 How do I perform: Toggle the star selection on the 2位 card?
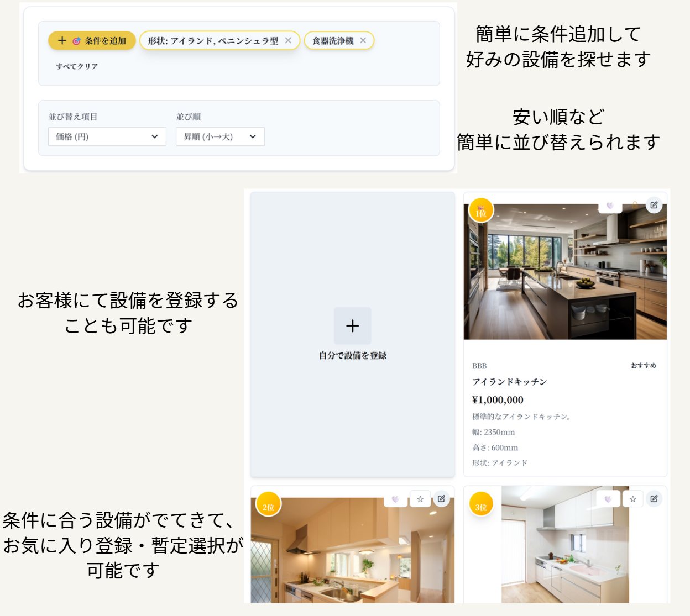point(420,499)
